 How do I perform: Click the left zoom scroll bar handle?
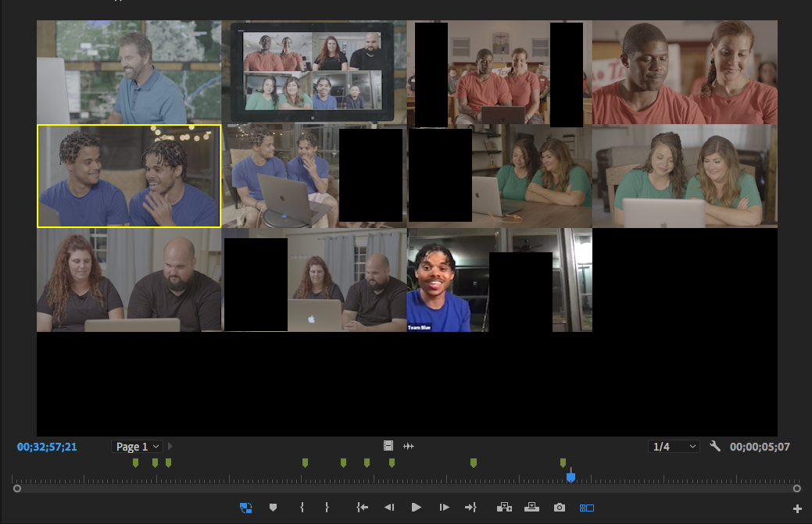[x=17, y=488]
